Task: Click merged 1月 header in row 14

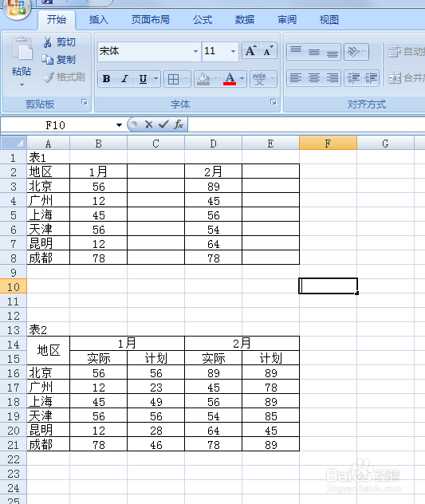Action: (128, 344)
